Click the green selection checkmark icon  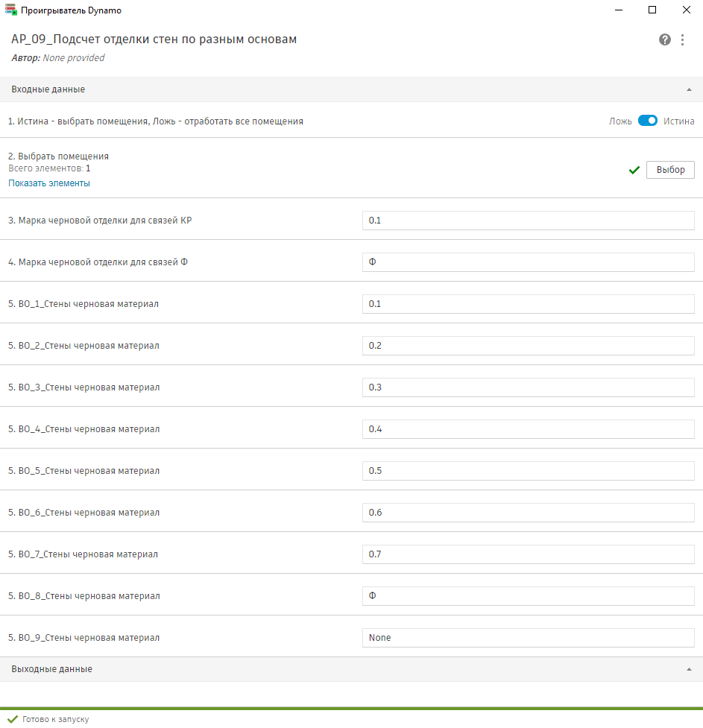click(x=634, y=170)
